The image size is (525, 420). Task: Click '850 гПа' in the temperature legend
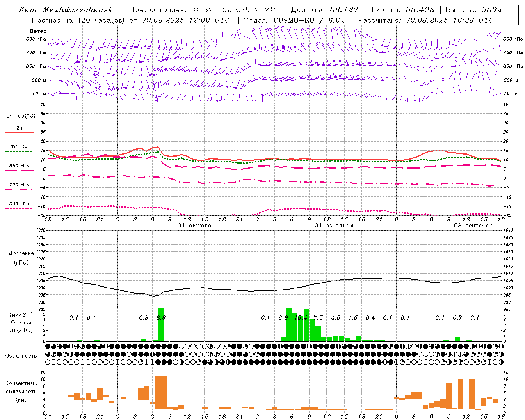(19, 166)
